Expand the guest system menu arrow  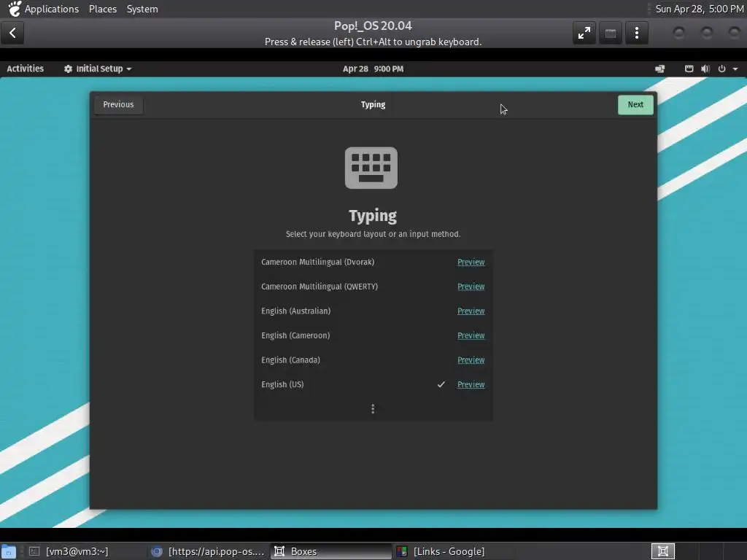735,69
